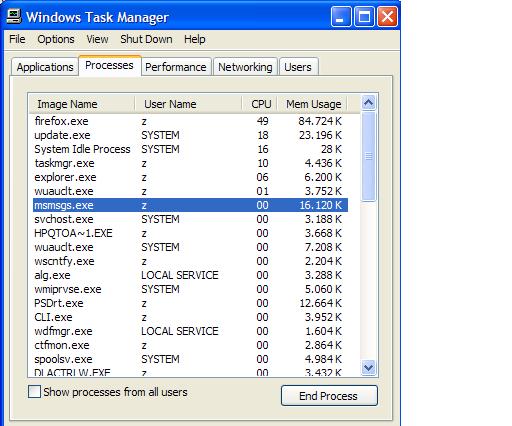
Task: Switch to the Applications tab
Action: 45,67
